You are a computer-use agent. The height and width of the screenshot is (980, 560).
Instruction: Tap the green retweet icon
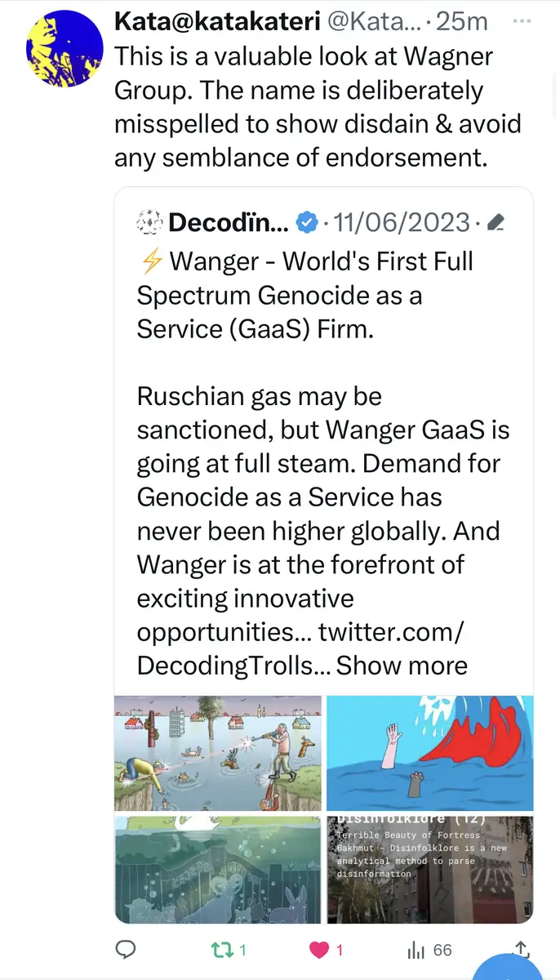coord(218,950)
